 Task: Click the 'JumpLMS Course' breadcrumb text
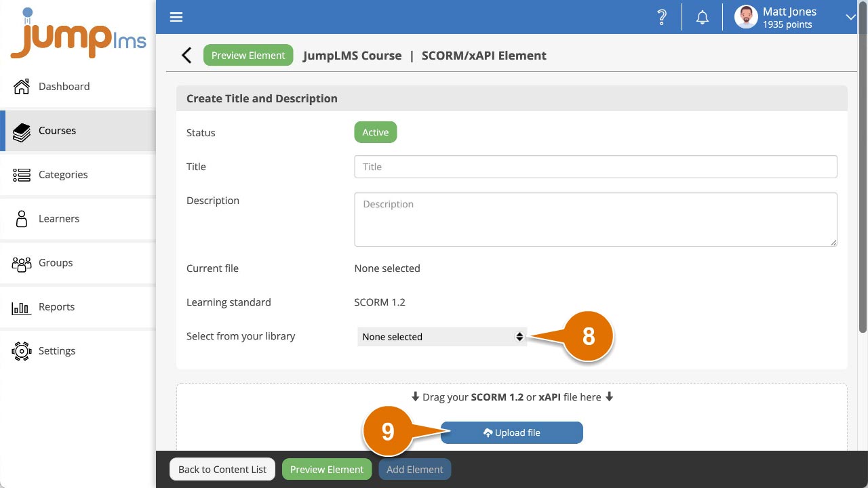[x=353, y=56]
